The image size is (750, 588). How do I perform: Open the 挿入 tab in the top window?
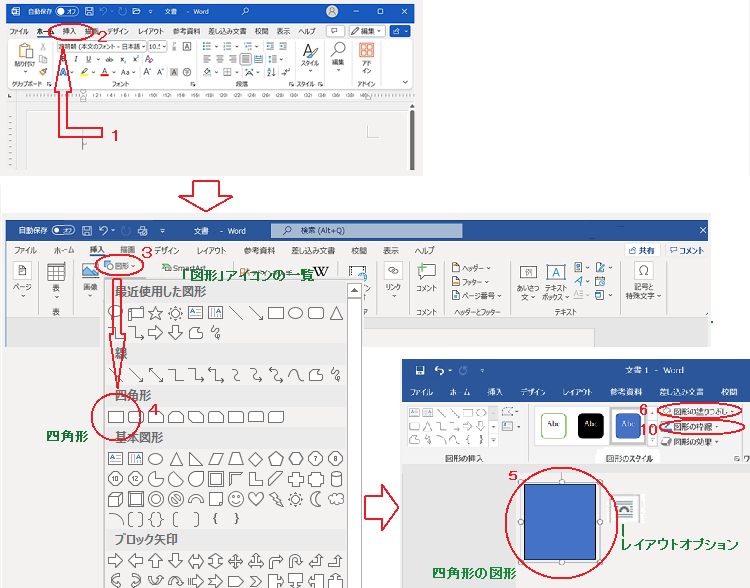[68, 31]
